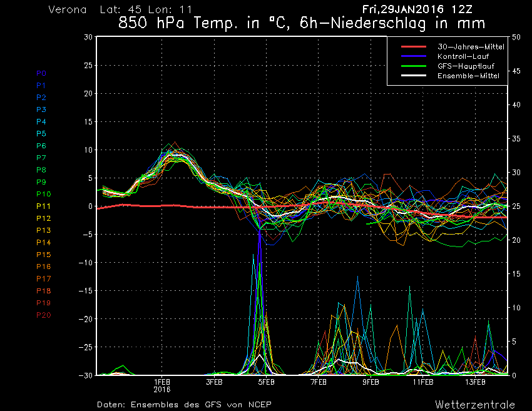Screen dimensions: 532x411
Task: Click the white Ensemble-Mittel legend line
Action: [x=414, y=76]
